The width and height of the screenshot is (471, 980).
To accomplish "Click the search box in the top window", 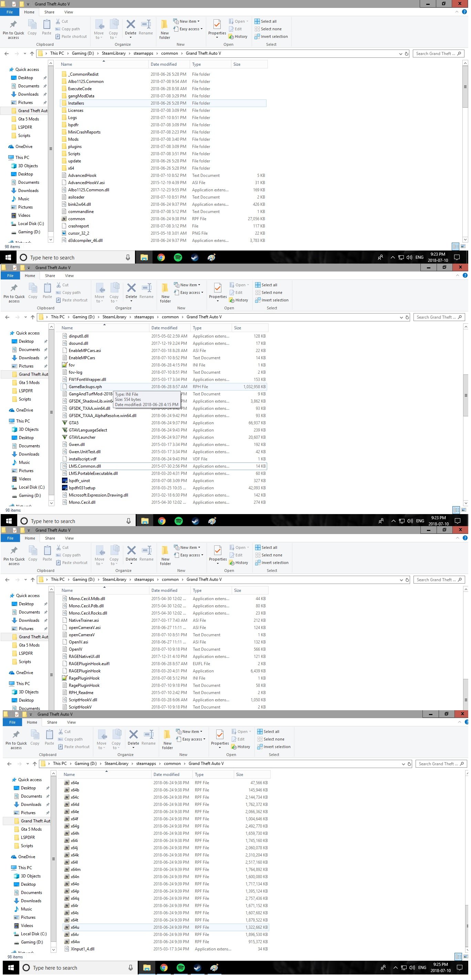I will [438, 54].
